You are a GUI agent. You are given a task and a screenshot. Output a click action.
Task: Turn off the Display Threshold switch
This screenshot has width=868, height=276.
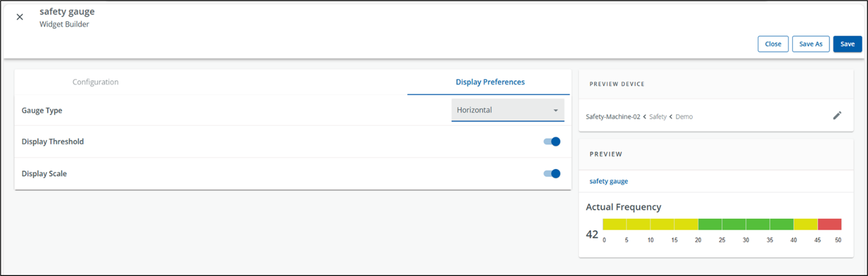(x=552, y=142)
